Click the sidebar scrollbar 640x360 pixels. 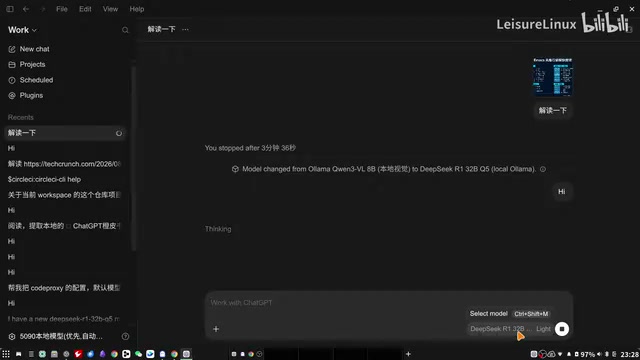click(133, 159)
